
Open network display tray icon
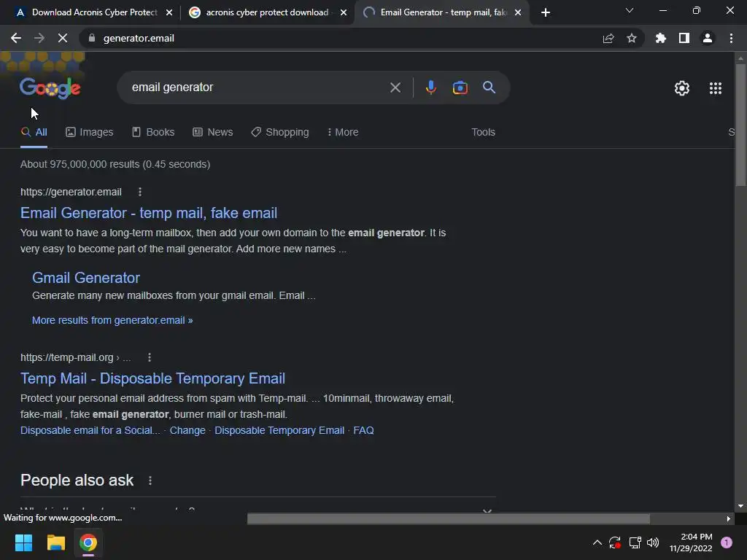click(x=635, y=542)
